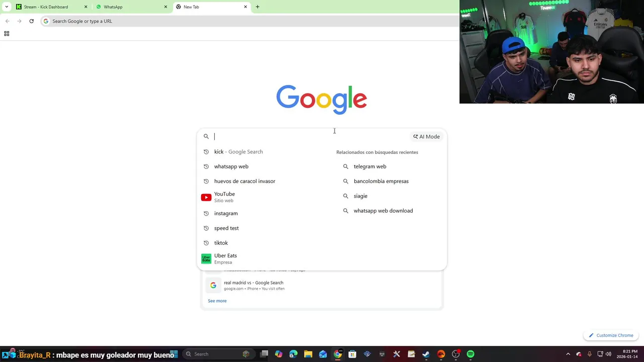The width and height of the screenshot is (644, 362).
Task: Close the Kick Dashboard tab
Action: pyautogui.click(x=86, y=7)
